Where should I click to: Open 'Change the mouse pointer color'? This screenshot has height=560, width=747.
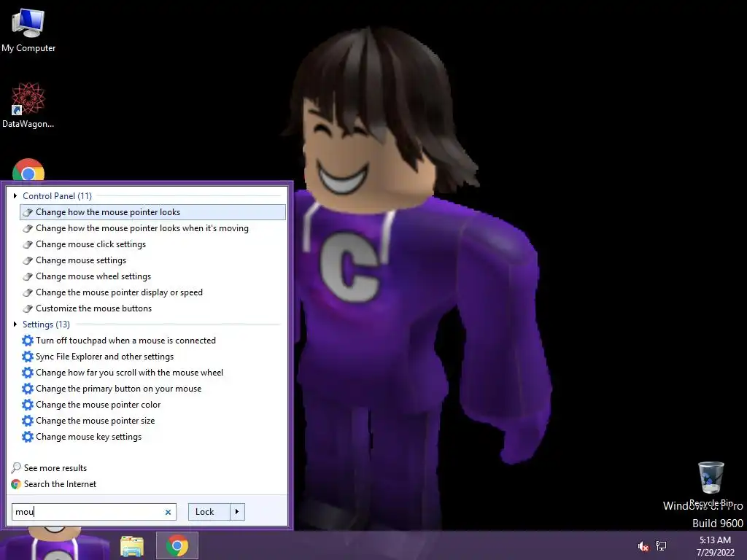click(x=153, y=405)
